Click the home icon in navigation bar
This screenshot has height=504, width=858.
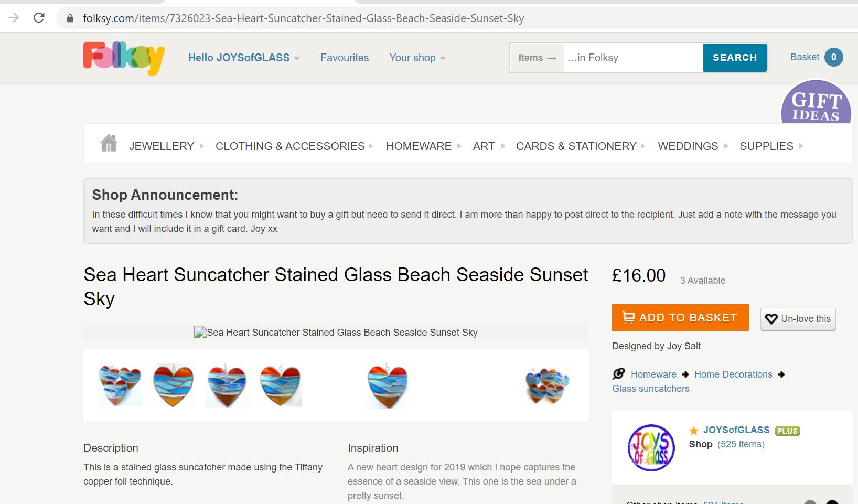[x=109, y=143]
